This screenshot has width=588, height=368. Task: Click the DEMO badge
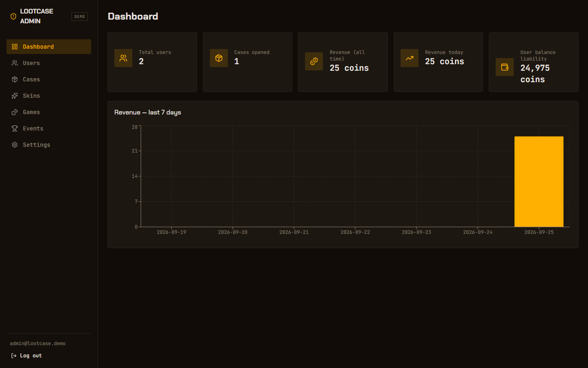(80, 16)
